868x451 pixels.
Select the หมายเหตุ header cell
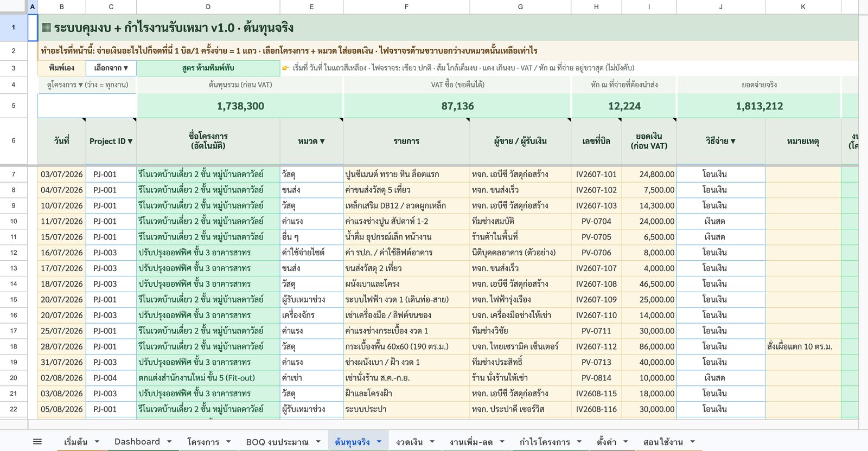pyautogui.click(x=803, y=141)
